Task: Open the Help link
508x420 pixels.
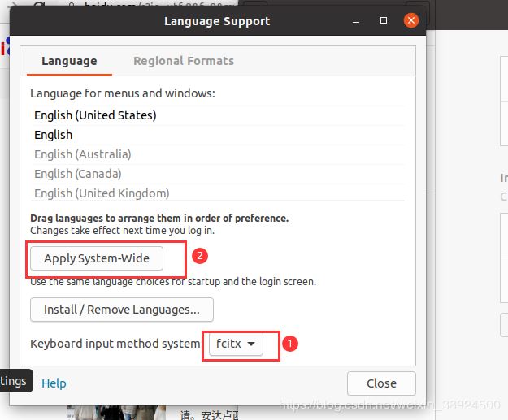Action: (54, 383)
